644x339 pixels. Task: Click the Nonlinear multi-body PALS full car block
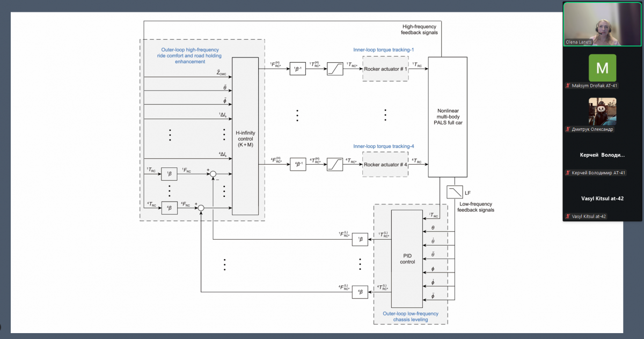pos(447,116)
